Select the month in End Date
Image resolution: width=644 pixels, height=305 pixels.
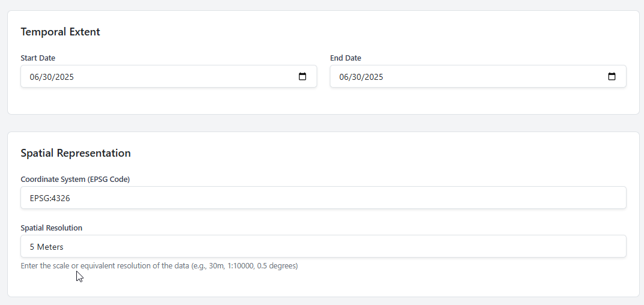pyautogui.click(x=344, y=77)
